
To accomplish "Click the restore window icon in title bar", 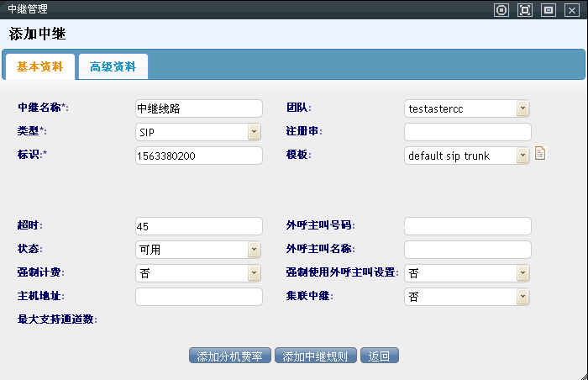I will click(549, 10).
